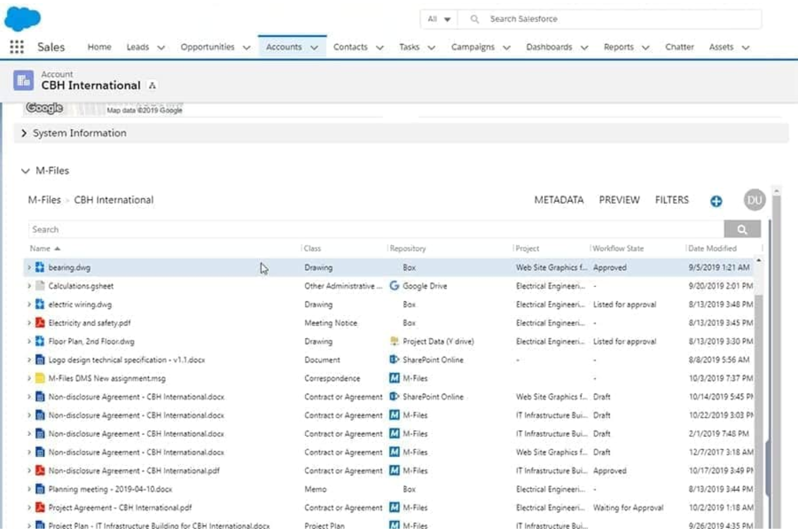Click the Google Drive icon for Calculations.gsheet
This screenshot has width=798, height=532.
[394, 286]
